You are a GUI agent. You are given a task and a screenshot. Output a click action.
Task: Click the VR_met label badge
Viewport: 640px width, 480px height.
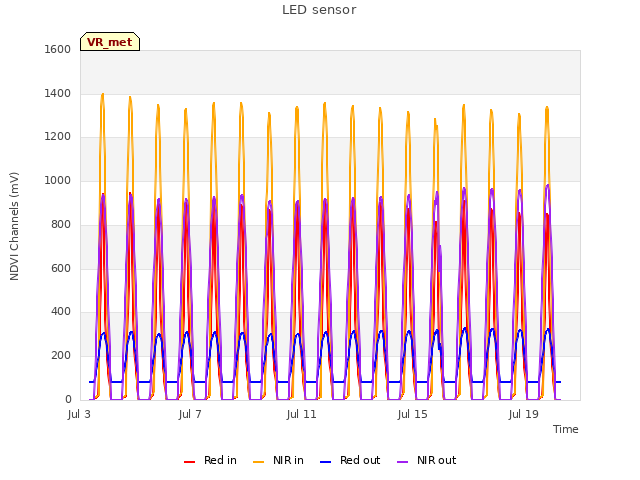coord(110,42)
